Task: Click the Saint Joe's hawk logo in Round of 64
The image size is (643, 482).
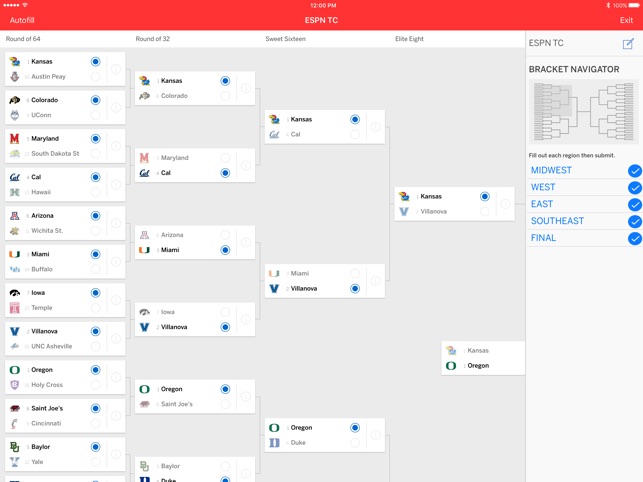Action: (15, 409)
